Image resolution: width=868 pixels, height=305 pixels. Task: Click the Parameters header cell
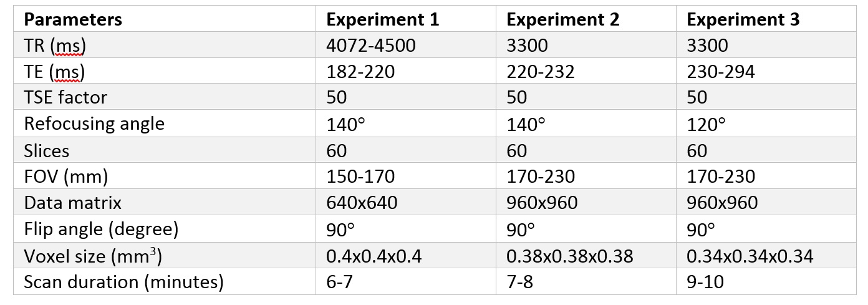point(73,19)
